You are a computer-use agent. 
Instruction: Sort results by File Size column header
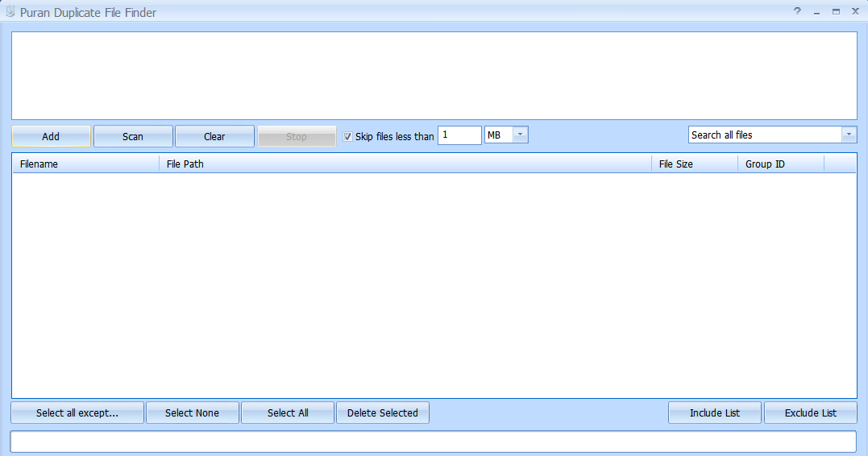(x=695, y=164)
